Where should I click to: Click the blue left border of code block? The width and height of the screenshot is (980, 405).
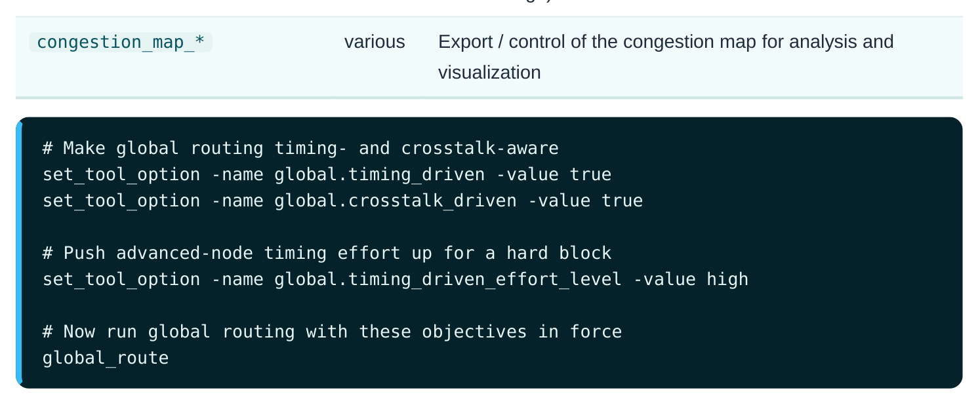(18, 253)
